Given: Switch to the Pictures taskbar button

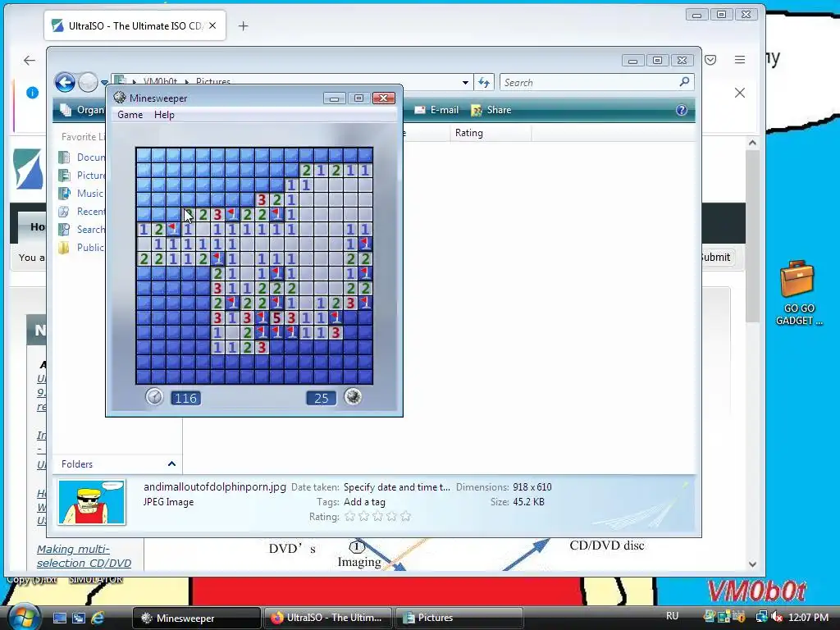Looking at the screenshot, I should coord(459,618).
